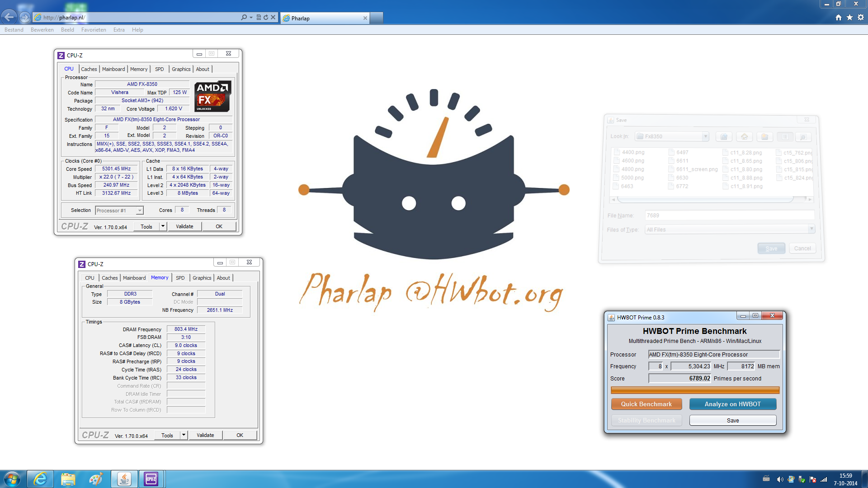This screenshot has height=488, width=868.
Task: Expand Tools arrow in CPU-Z memory window
Action: (x=184, y=436)
